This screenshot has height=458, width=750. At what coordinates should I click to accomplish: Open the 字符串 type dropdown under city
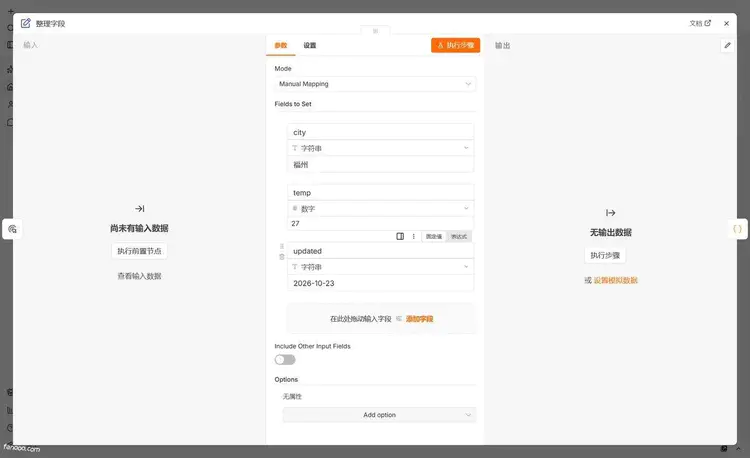click(380, 148)
